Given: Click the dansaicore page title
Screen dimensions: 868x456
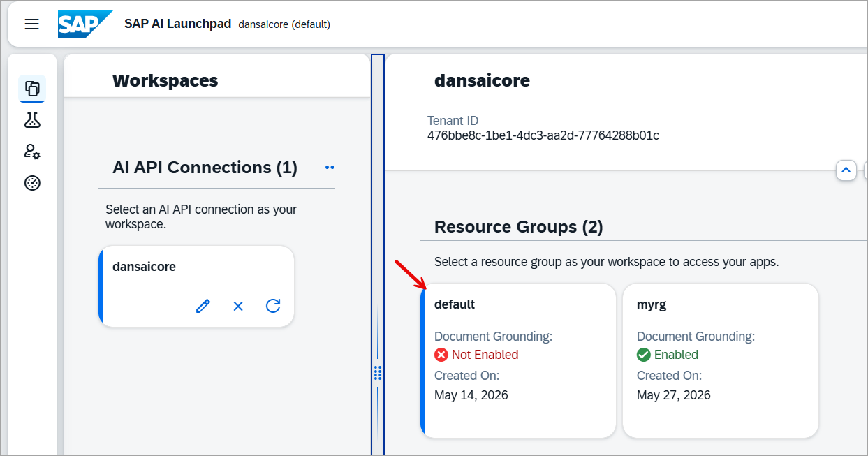Looking at the screenshot, I should [x=483, y=81].
